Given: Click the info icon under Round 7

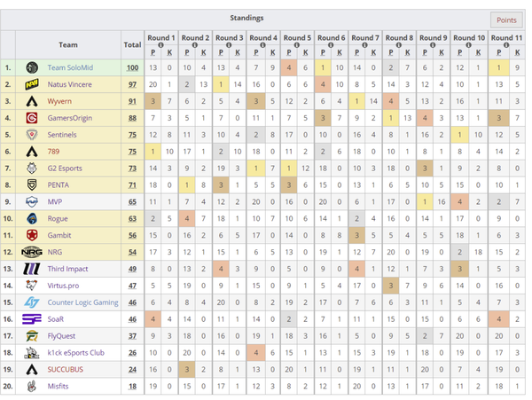Looking at the screenshot, I should pyautogui.click(x=364, y=44).
